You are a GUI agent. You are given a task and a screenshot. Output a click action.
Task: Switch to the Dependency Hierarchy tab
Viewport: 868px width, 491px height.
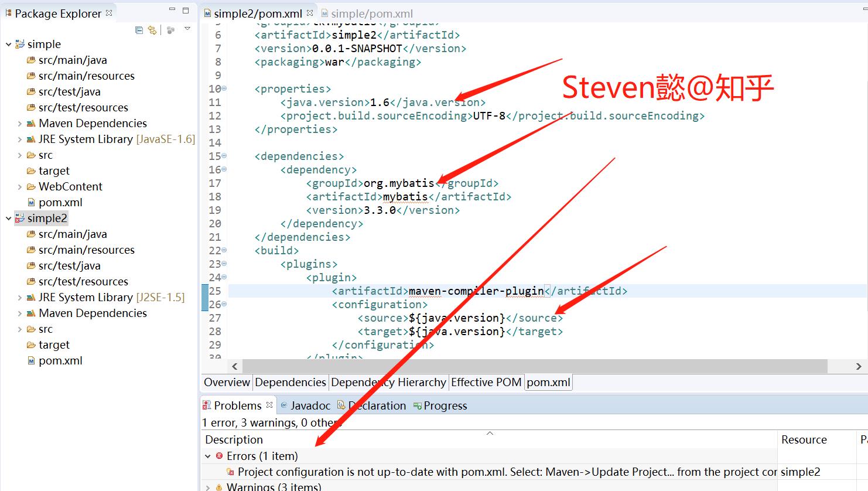(388, 382)
